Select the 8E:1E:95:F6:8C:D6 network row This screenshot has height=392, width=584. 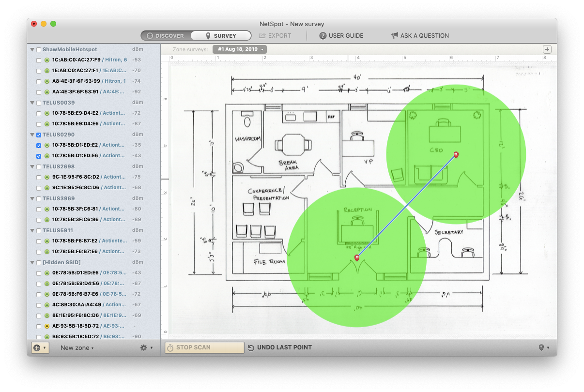[x=94, y=316]
